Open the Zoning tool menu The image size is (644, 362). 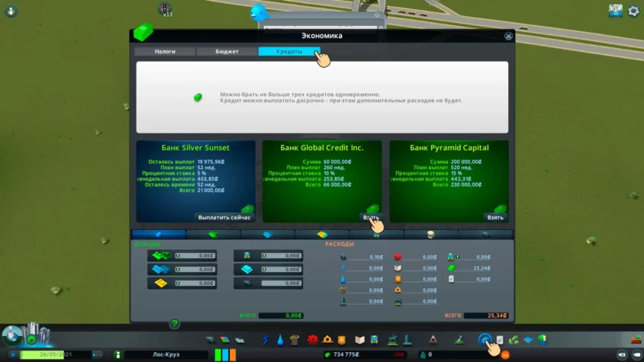pos(225,340)
